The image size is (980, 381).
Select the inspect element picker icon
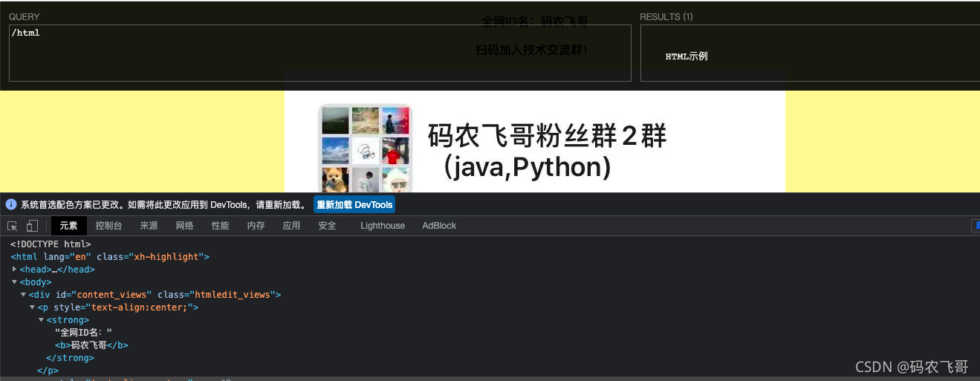click(x=13, y=226)
